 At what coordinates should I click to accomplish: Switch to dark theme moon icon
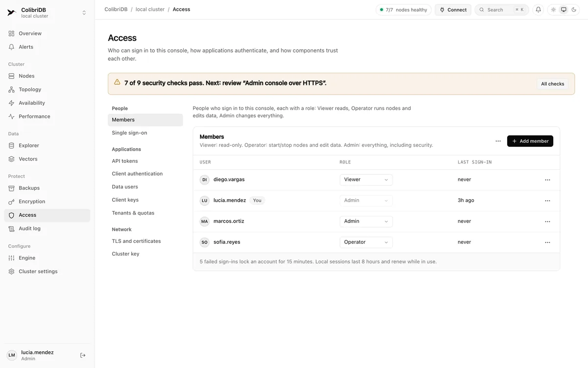[x=574, y=10]
